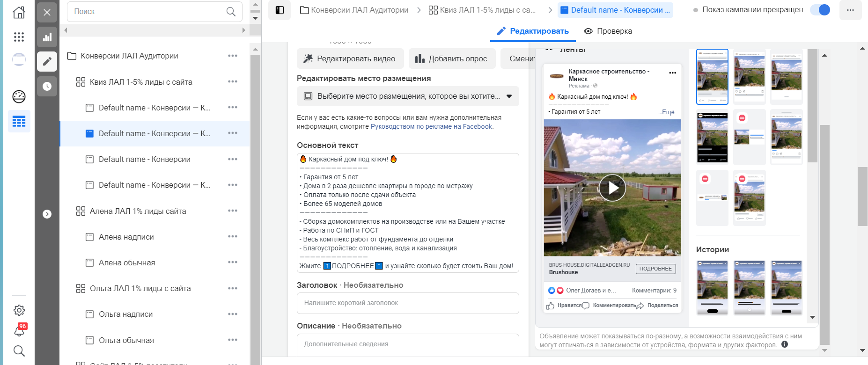Switch to the Редактировать tab
The width and height of the screenshot is (868, 365).
pos(533,31)
